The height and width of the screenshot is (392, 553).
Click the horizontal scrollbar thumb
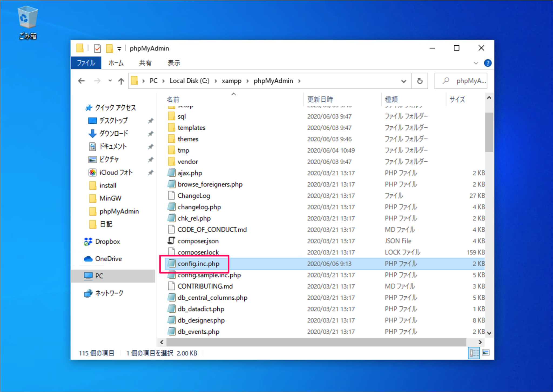click(x=316, y=342)
